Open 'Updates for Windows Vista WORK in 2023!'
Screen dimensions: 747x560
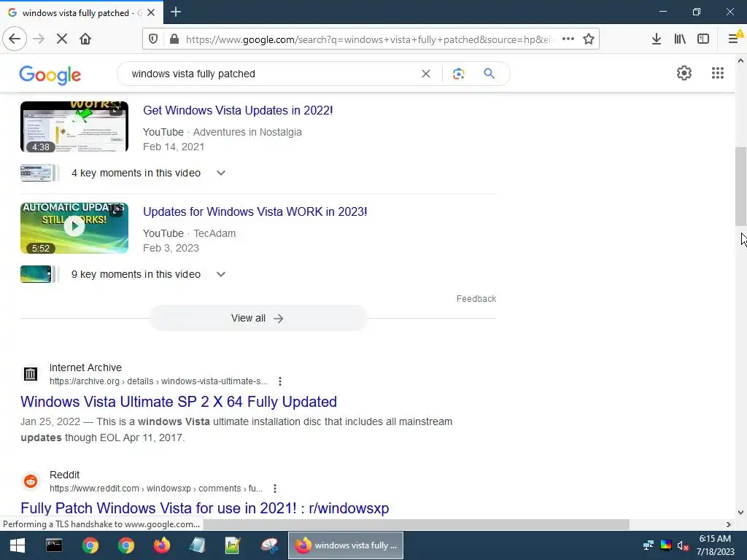pos(255,212)
